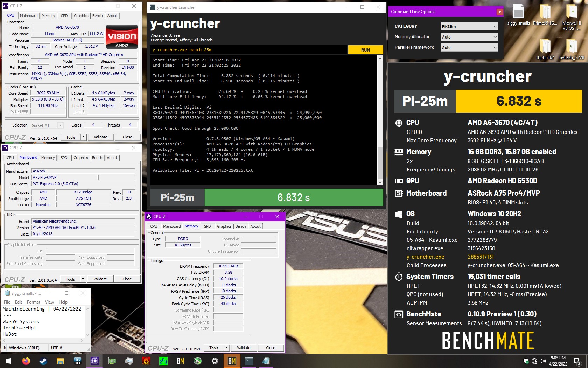
Task: Open the CATEGORY dropdown showing Pi-25m
Action: [x=469, y=26]
